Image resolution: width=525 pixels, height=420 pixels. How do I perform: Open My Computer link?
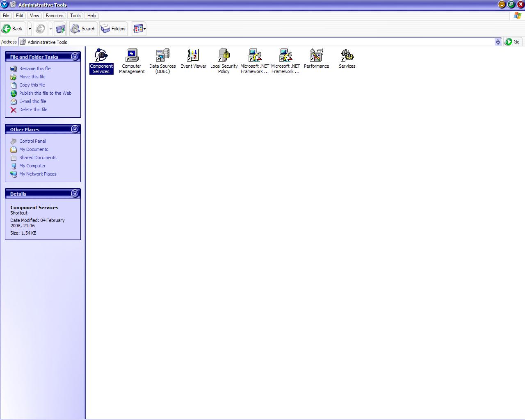[x=32, y=166]
